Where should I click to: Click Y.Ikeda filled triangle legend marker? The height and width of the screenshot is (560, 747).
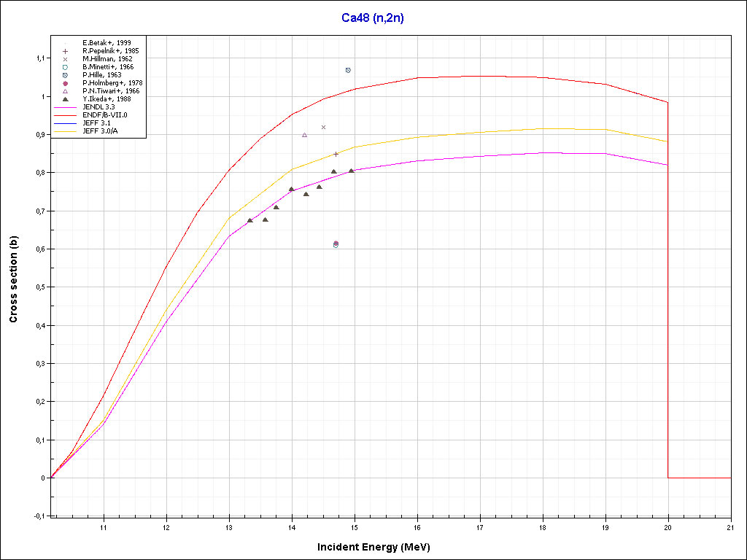[x=65, y=99]
